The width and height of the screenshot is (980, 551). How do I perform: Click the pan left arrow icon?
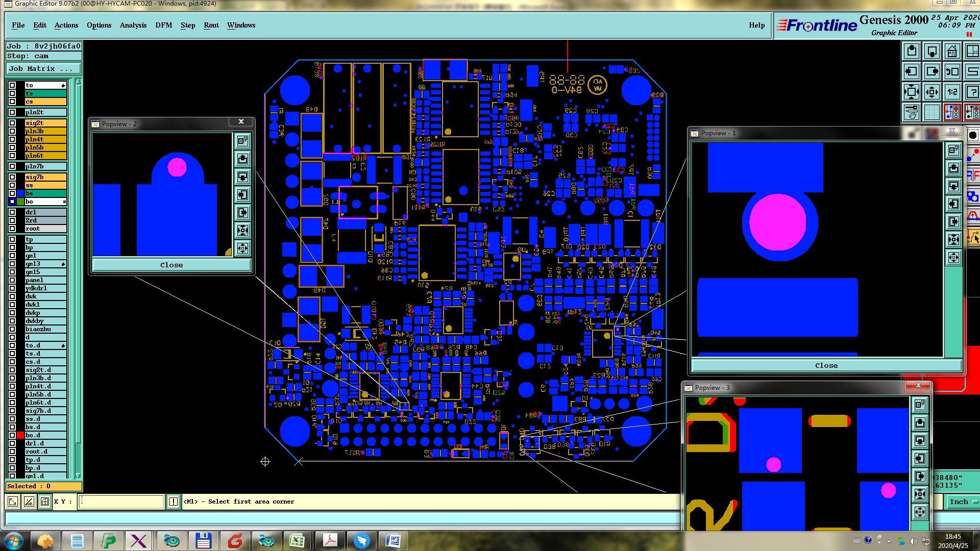point(912,72)
